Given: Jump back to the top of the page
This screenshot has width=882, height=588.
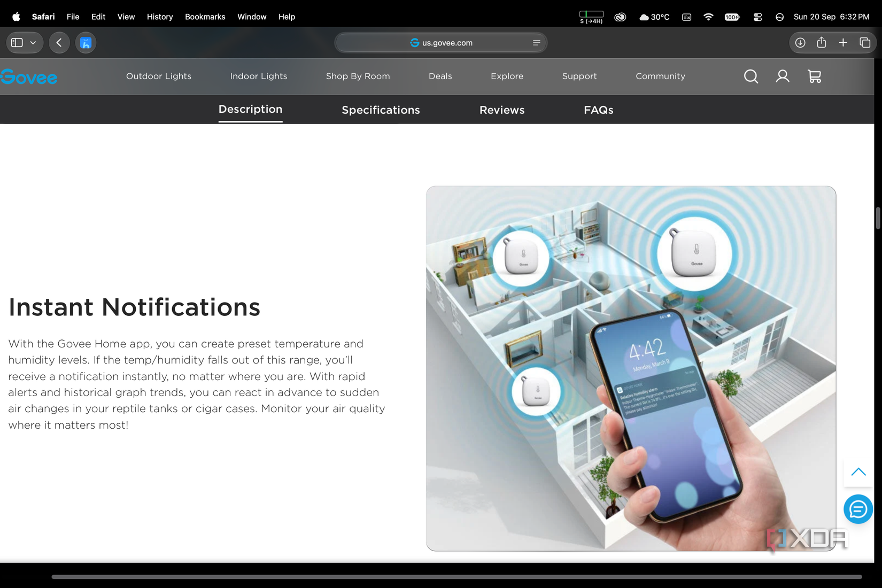Looking at the screenshot, I should 858,472.
